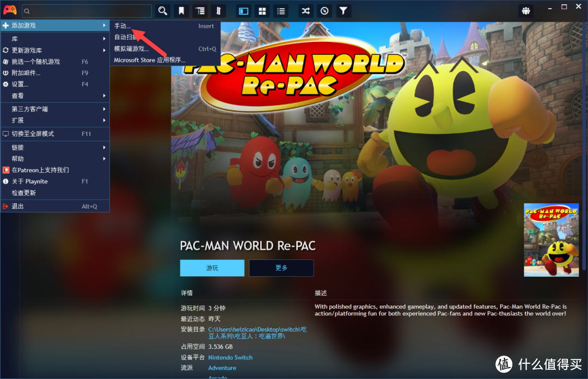Expand 添加游戏 submenu entry

tap(55, 26)
